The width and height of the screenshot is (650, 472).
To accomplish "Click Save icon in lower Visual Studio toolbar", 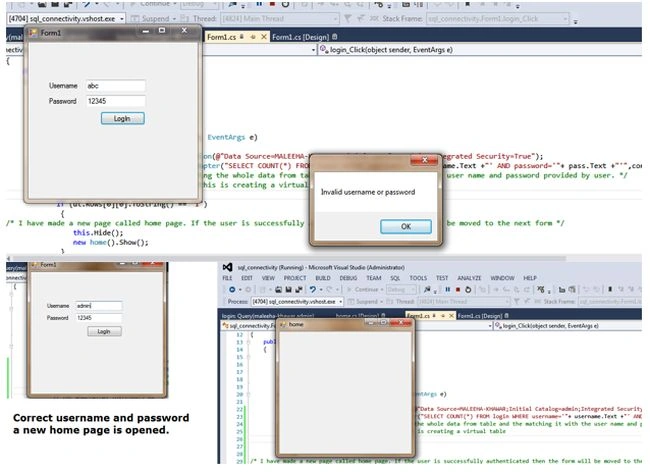I will tap(289, 290).
